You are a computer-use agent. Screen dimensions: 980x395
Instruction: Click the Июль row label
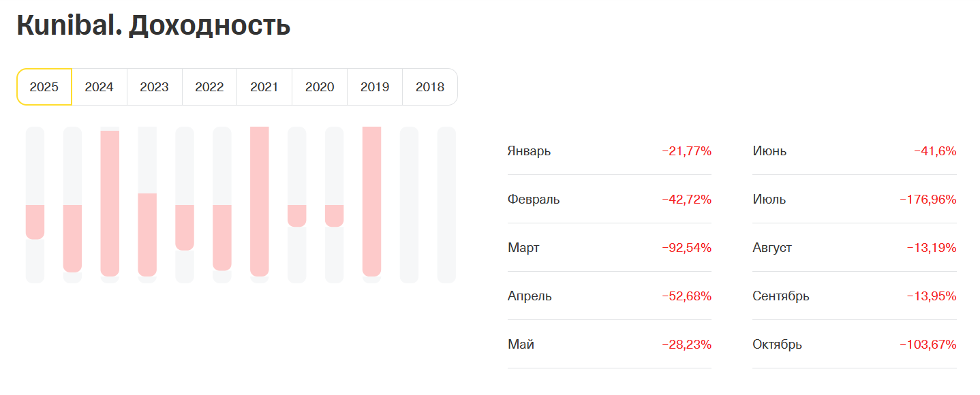[x=769, y=200]
